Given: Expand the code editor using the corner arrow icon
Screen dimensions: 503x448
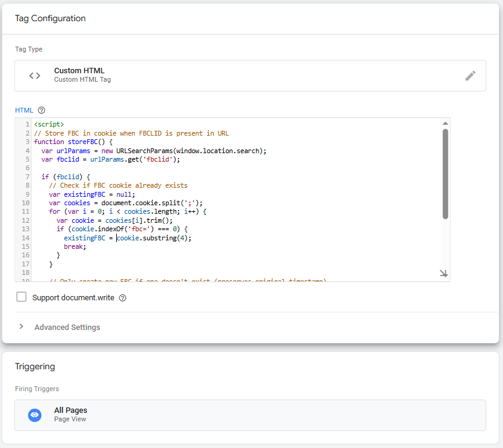Looking at the screenshot, I should (x=444, y=274).
